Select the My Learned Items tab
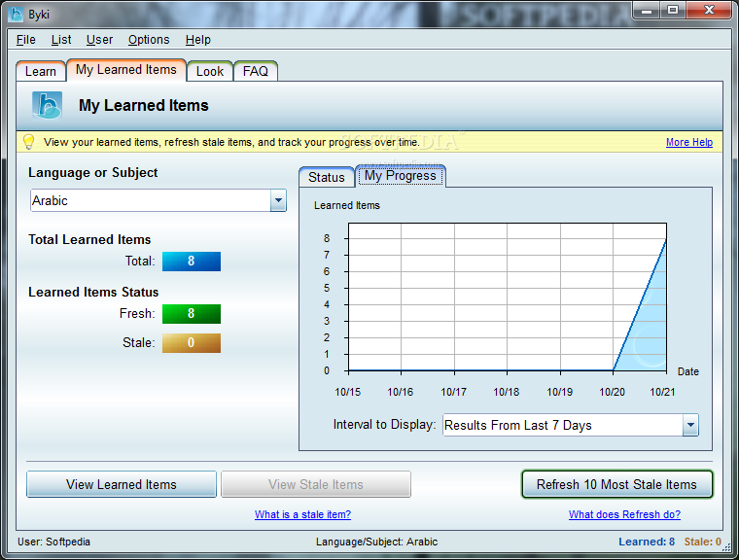The height and width of the screenshot is (560, 739). [x=126, y=70]
